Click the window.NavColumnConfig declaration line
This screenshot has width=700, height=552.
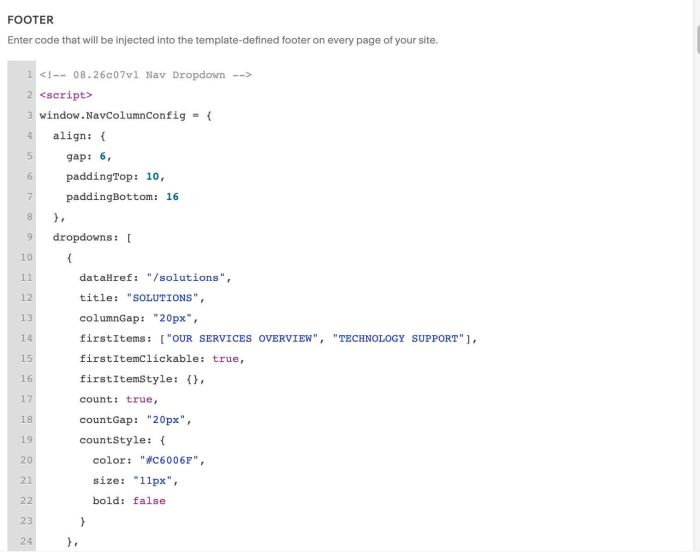pyautogui.click(x=125, y=116)
